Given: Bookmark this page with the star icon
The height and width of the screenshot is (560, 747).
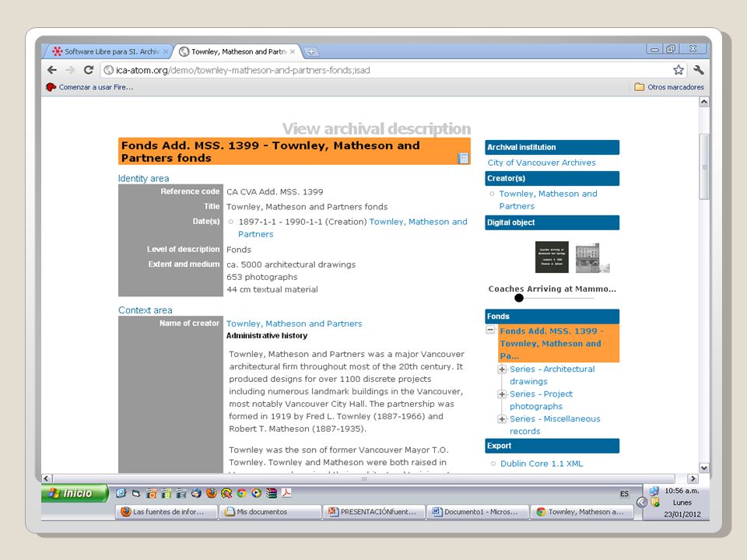Looking at the screenshot, I should [679, 70].
